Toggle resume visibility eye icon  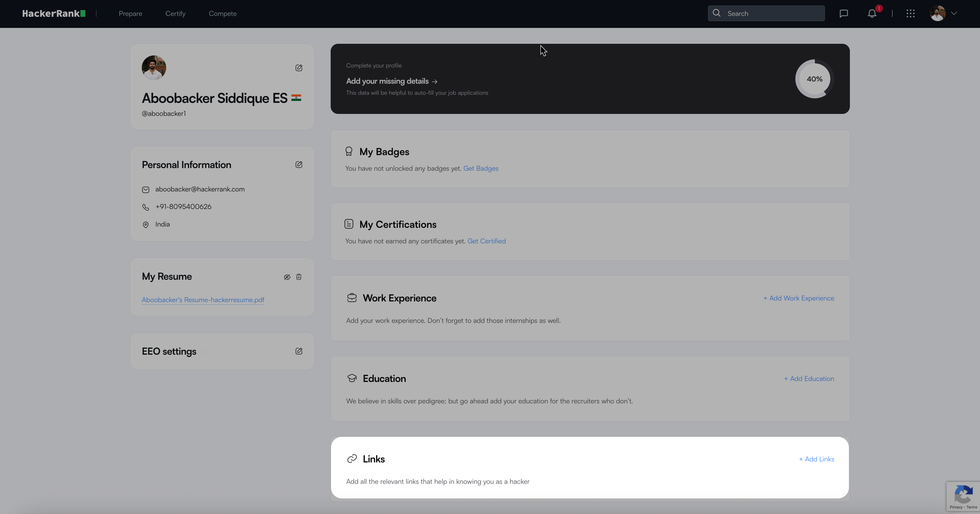point(287,277)
